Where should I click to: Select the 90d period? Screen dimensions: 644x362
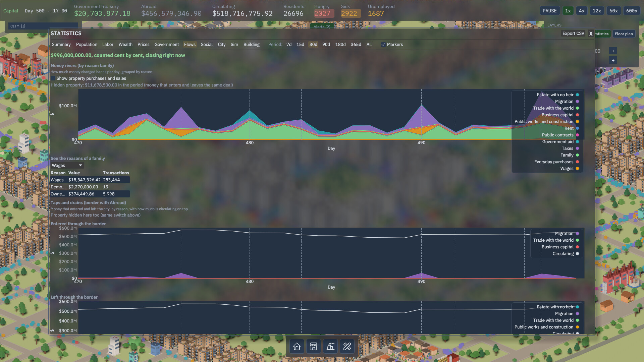point(326,45)
